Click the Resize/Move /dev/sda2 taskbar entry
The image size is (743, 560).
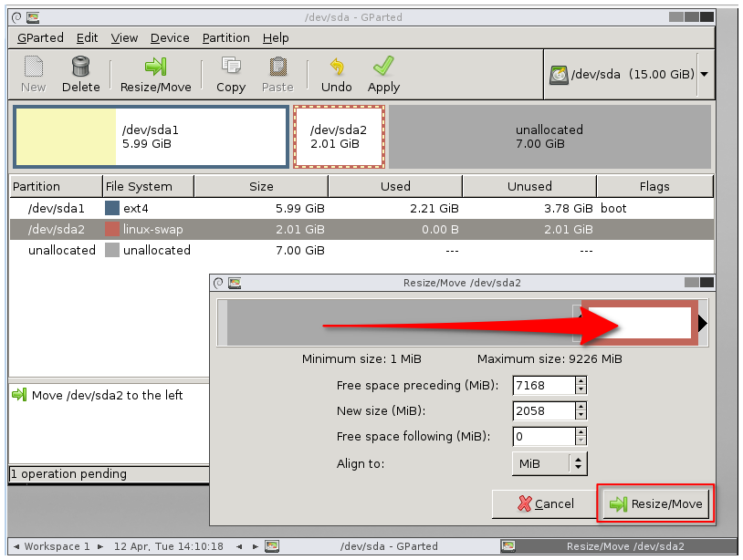click(x=619, y=546)
